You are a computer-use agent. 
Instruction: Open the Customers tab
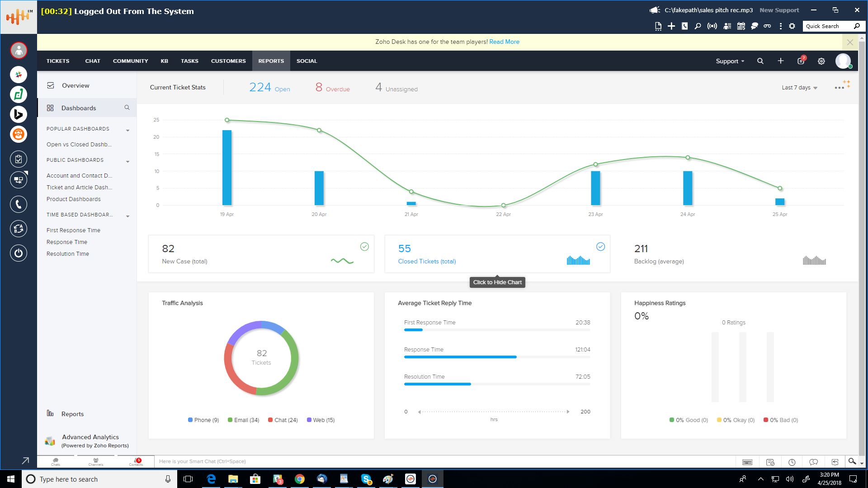point(228,61)
